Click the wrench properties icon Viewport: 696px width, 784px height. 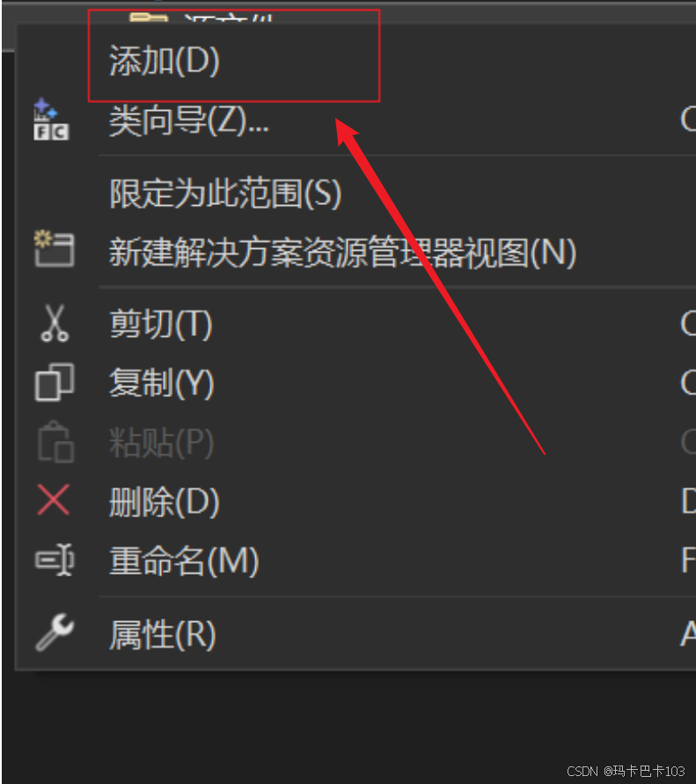[54, 632]
